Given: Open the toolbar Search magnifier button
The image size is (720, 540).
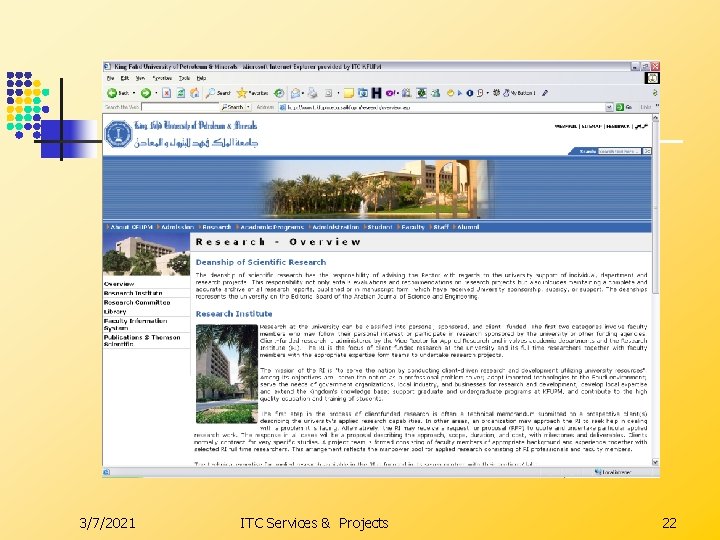Looking at the screenshot, I should [218, 93].
